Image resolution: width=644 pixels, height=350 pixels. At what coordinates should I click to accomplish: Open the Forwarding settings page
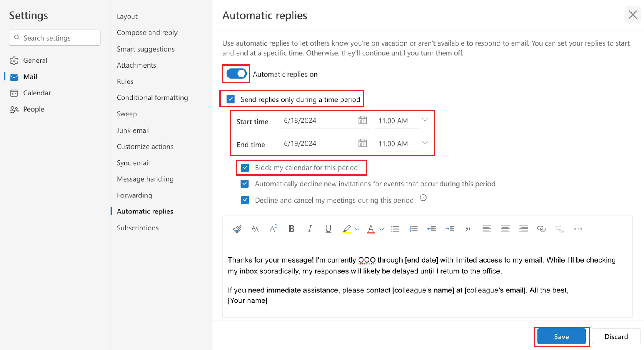pyautogui.click(x=134, y=195)
